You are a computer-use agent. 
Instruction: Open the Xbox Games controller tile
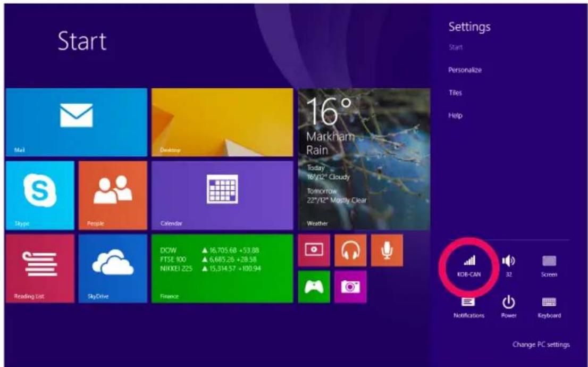pos(314,287)
